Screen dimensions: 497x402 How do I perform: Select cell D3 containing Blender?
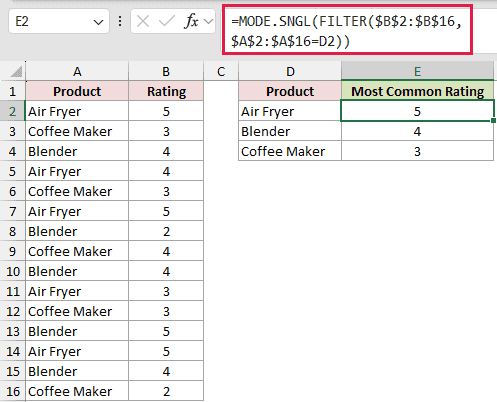[290, 131]
